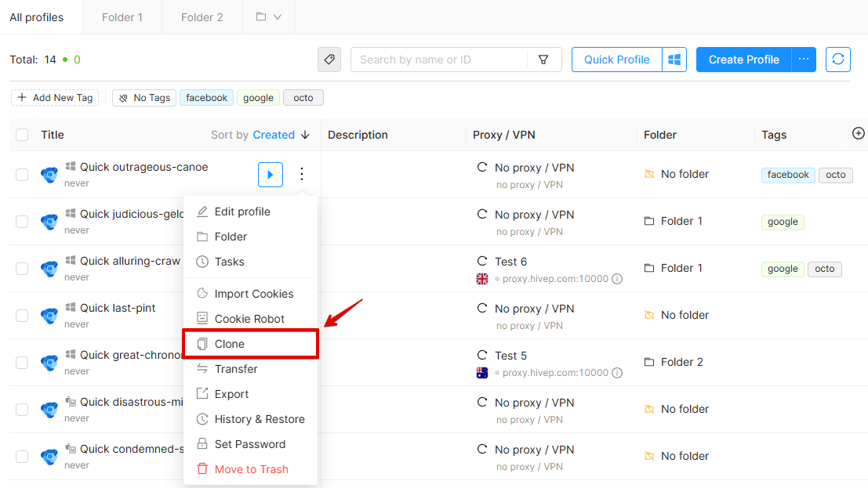
Task: Refresh the profile list
Action: [837, 60]
